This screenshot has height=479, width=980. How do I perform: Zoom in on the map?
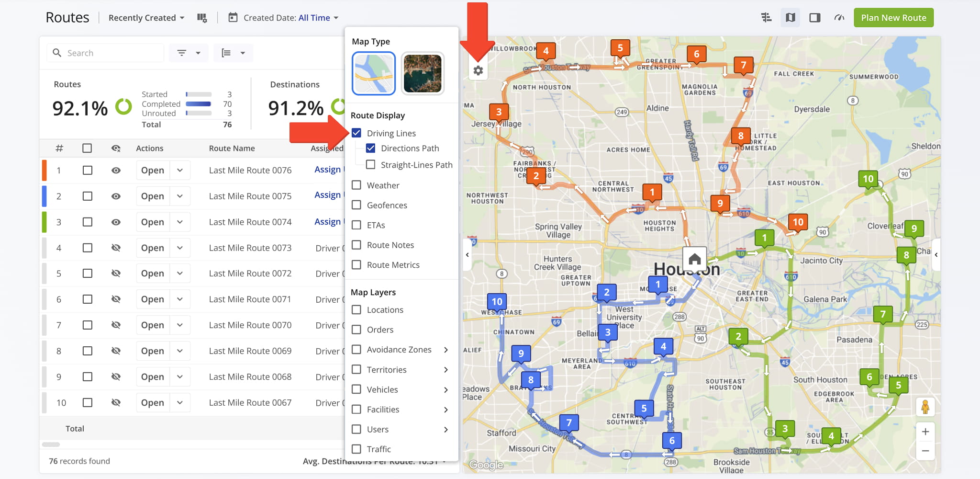[925, 432]
